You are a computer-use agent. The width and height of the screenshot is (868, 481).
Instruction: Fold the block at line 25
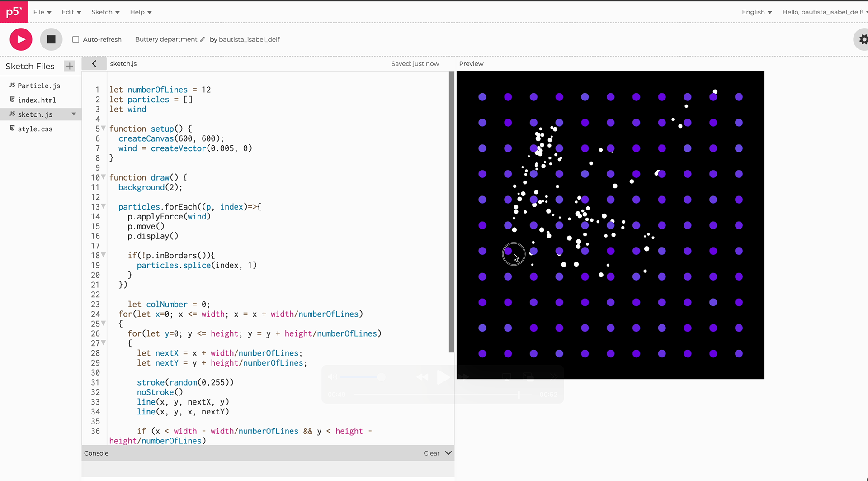(x=104, y=324)
